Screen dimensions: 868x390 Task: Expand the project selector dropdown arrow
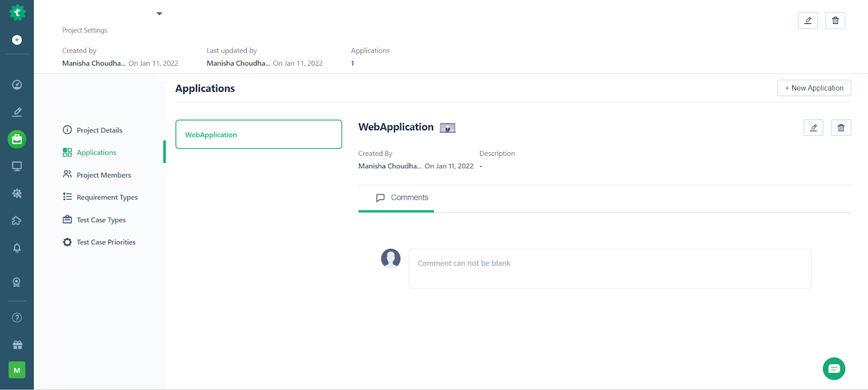(x=159, y=14)
